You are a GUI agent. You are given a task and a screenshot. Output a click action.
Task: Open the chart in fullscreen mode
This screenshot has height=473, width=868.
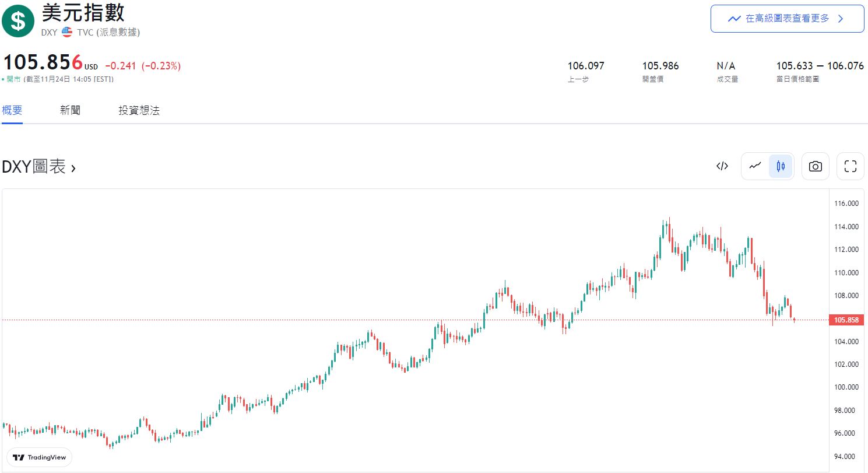[x=850, y=166]
